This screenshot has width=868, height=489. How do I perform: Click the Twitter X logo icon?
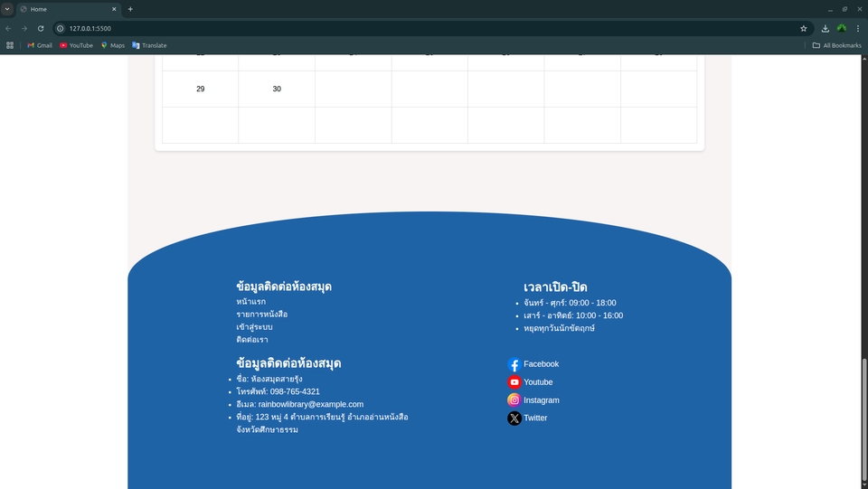pos(514,418)
